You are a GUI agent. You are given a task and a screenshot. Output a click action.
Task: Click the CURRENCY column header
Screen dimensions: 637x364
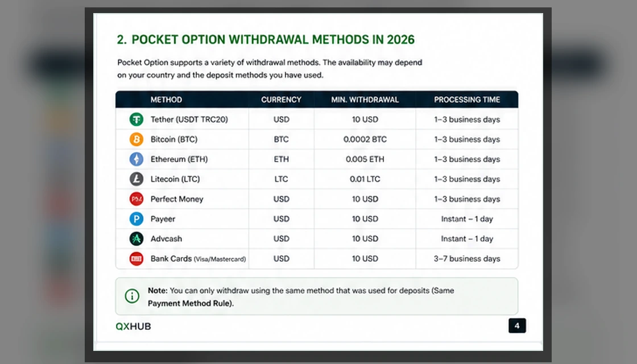281,100
